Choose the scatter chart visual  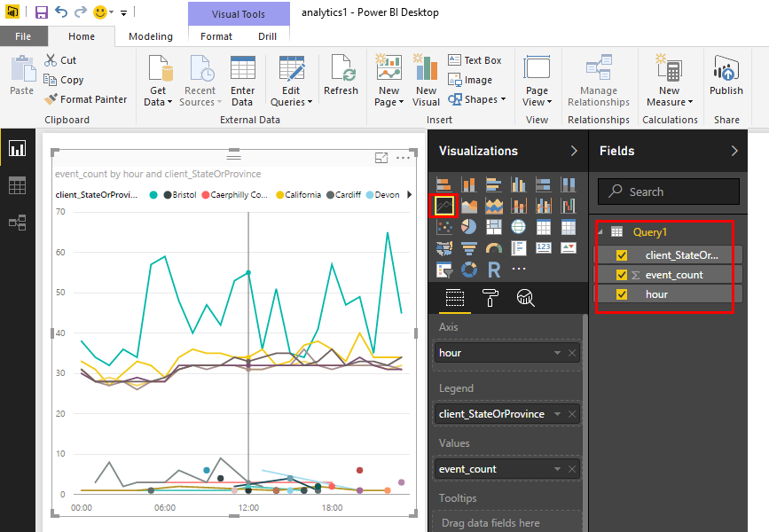[443, 227]
